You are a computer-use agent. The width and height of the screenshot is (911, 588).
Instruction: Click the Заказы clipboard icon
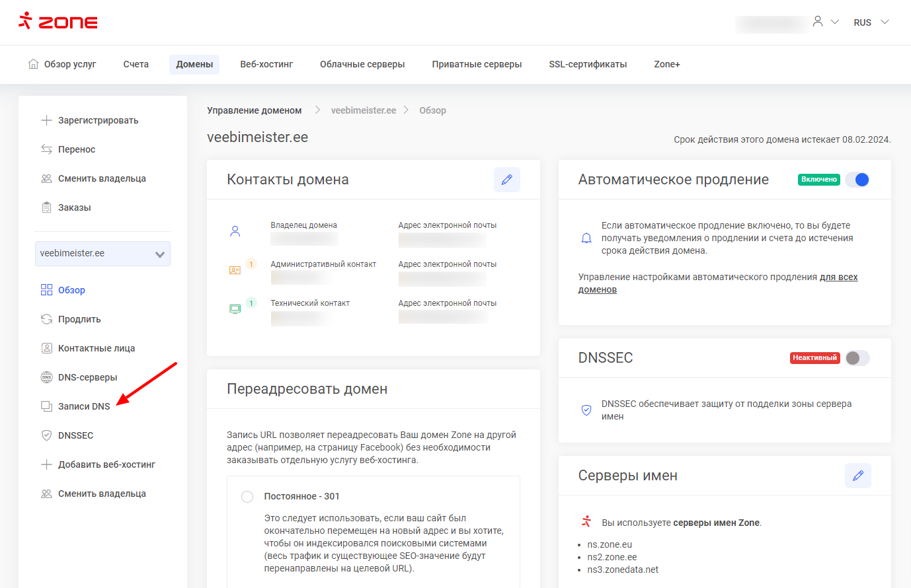(x=46, y=207)
